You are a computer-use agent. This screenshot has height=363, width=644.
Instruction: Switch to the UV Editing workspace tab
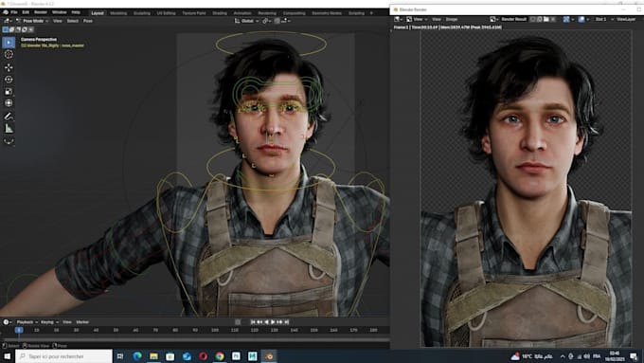point(167,13)
